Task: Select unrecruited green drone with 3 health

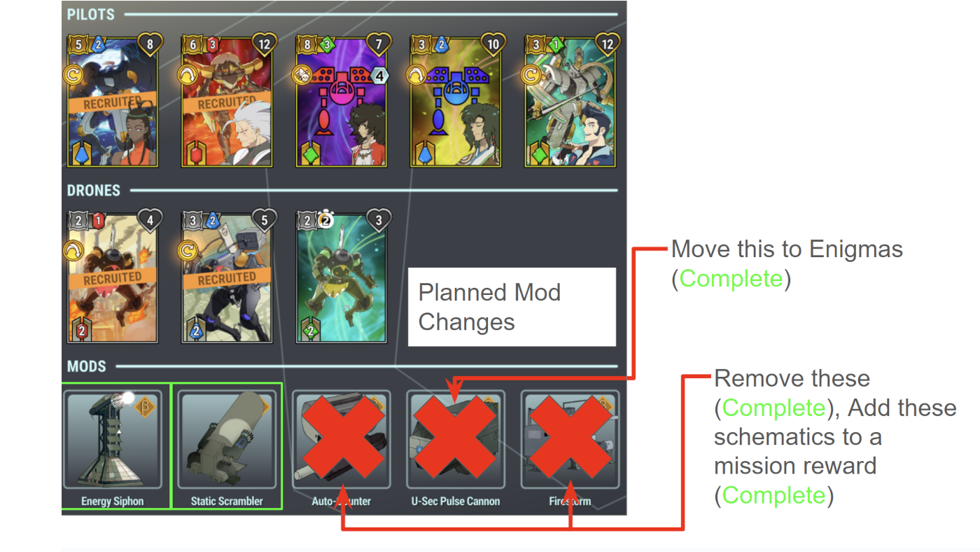Action: pyautogui.click(x=342, y=277)
